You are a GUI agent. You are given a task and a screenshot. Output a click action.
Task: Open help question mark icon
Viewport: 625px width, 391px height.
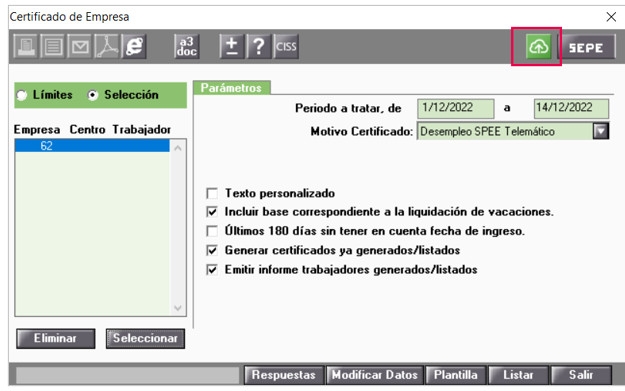click(259, 47)
